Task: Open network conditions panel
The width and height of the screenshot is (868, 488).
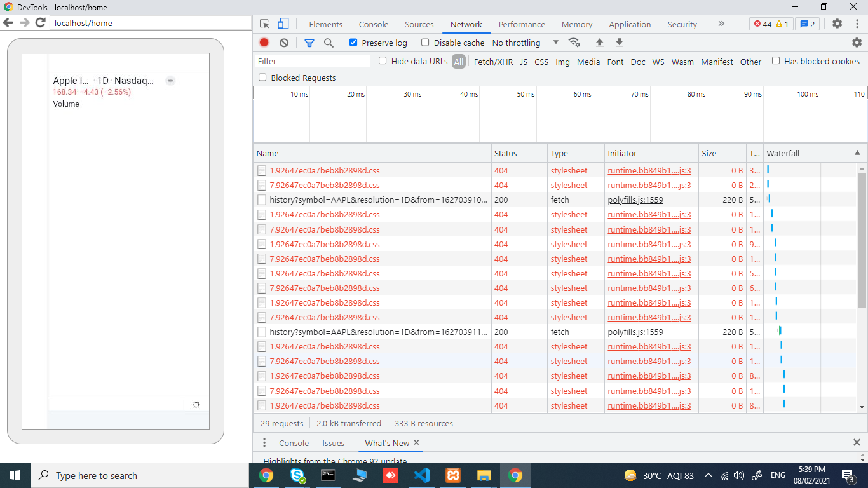Action: coord(574,43)
